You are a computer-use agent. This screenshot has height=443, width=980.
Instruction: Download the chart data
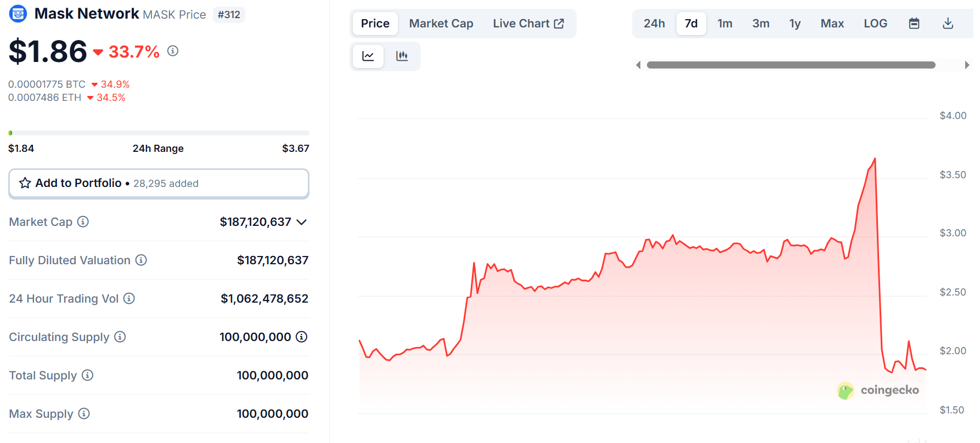[948, 24]
